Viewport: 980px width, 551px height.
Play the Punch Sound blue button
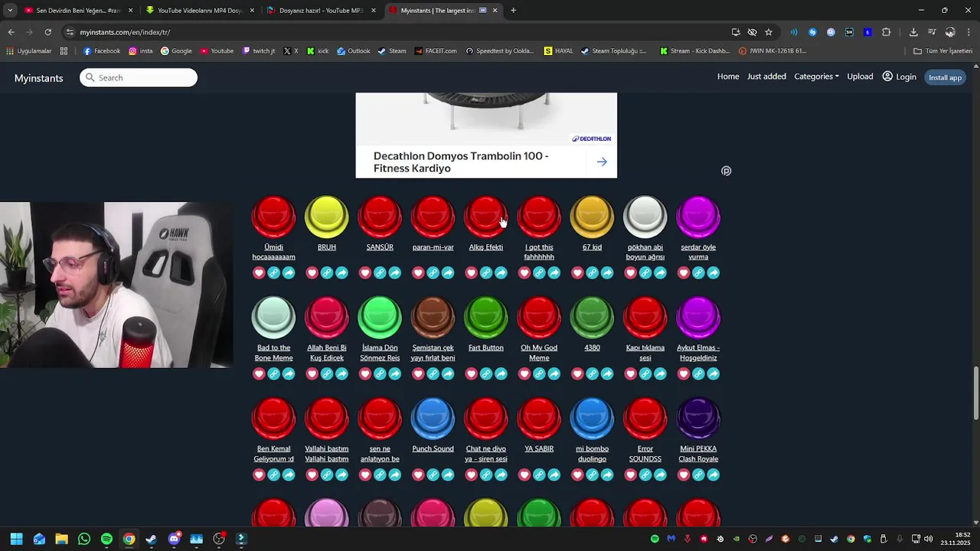433,419
